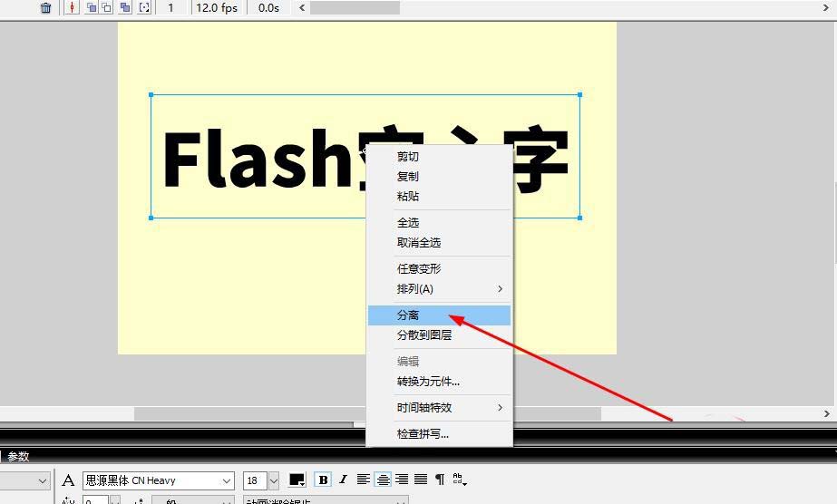Click the timeline scroll left arrow
Viewport: 837px width, 504px height.
pos(302,7)
